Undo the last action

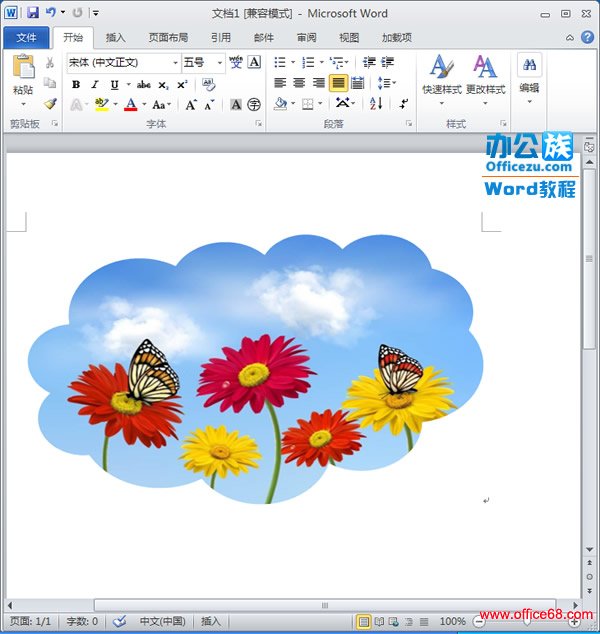[x=51, y=13]
